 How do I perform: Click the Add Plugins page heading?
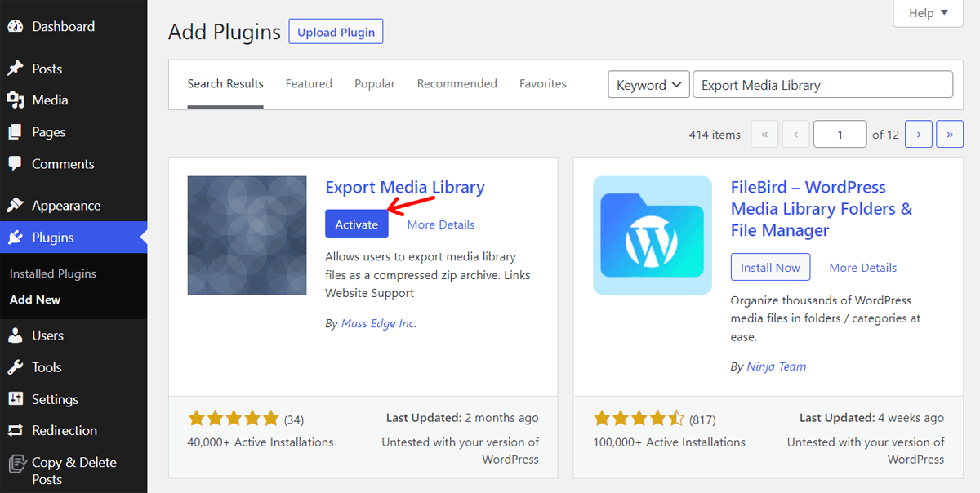tap(225, 32)
